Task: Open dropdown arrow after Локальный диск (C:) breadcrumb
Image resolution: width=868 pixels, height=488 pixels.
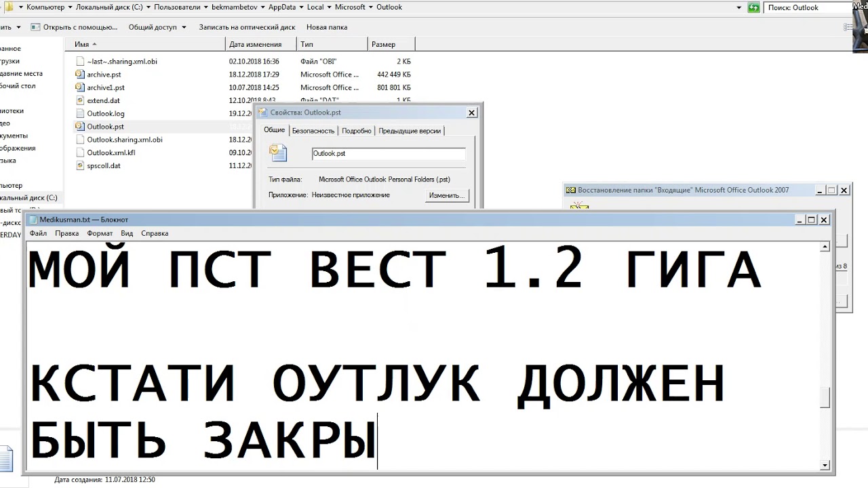Action: [148, 7]
